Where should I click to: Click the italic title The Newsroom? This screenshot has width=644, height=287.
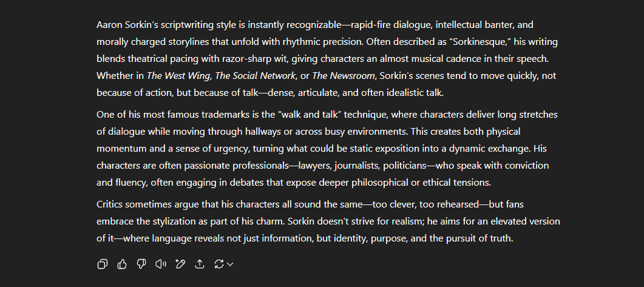pyautogui.click(x=344, y=76)
